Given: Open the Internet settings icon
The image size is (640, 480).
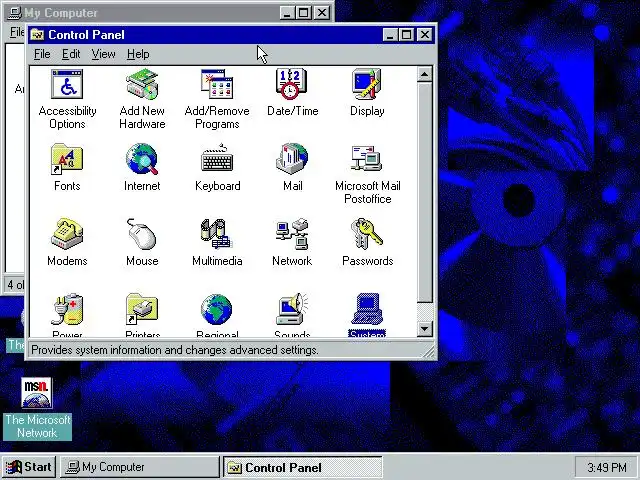Looking at the screenshot, I should click(142, 159).
